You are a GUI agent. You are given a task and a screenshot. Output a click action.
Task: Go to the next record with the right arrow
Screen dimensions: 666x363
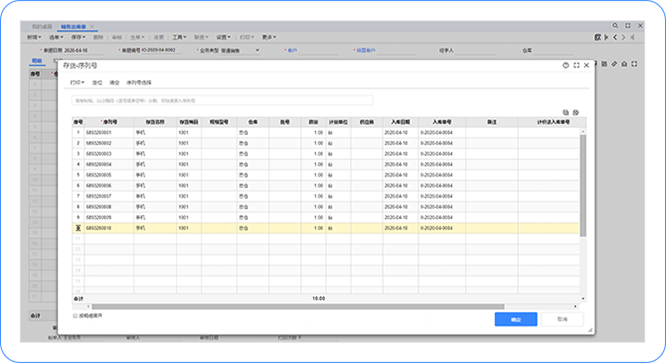click(624, 37)
